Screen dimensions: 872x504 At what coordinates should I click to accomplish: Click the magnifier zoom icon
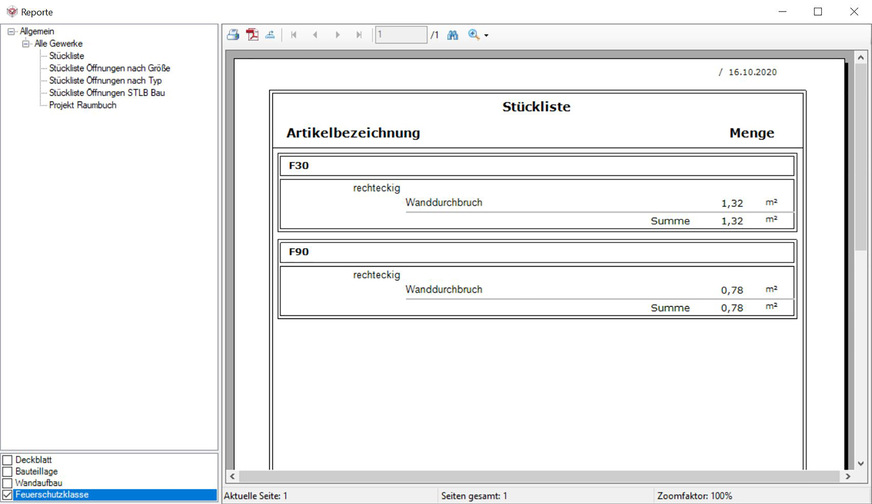[473, 35]
